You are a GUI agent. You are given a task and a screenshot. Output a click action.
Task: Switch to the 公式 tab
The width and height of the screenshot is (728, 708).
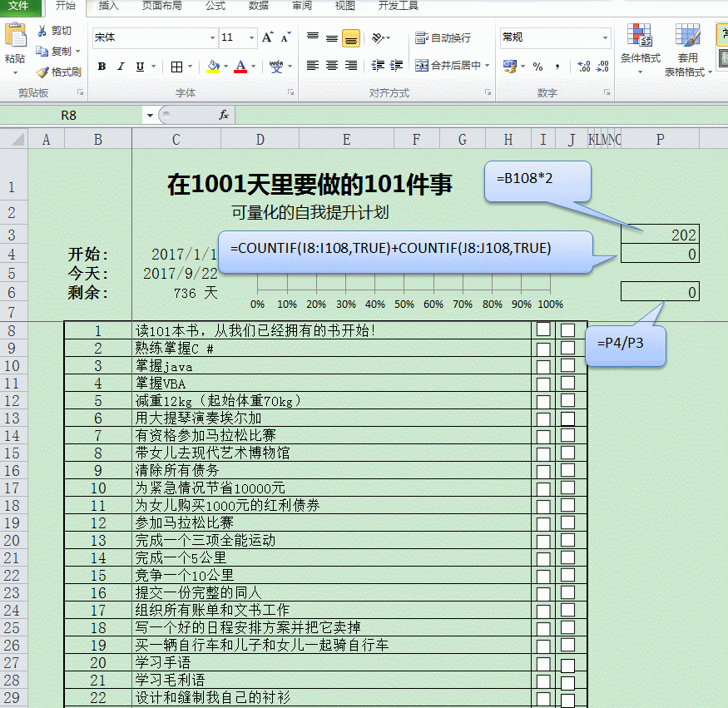point(215,6)
